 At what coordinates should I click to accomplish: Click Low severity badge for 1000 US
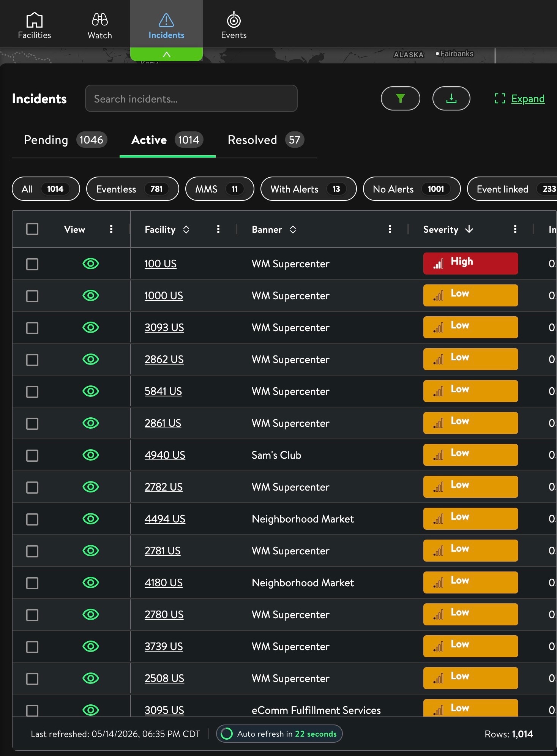click(471, 295)
